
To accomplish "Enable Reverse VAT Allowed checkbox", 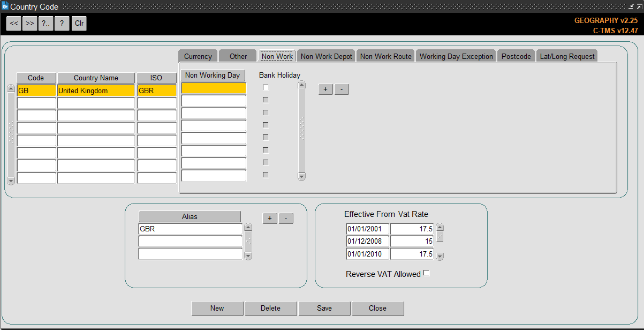I will coord(427,273).
